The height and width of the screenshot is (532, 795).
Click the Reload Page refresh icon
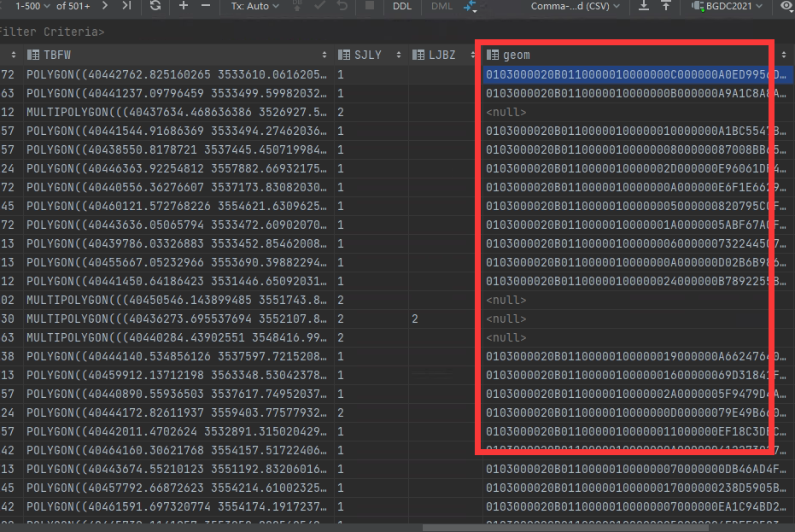[155, 6]
